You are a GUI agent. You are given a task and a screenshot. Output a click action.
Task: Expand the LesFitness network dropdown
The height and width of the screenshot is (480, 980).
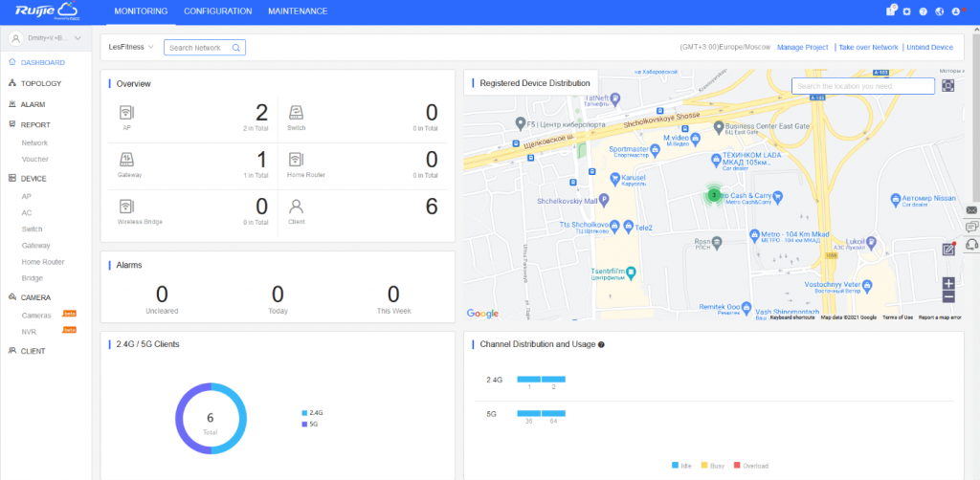131,47
